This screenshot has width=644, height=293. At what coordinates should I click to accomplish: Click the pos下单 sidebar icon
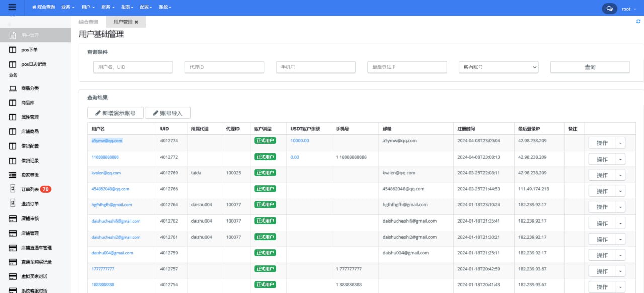click(x=13, y=50)
